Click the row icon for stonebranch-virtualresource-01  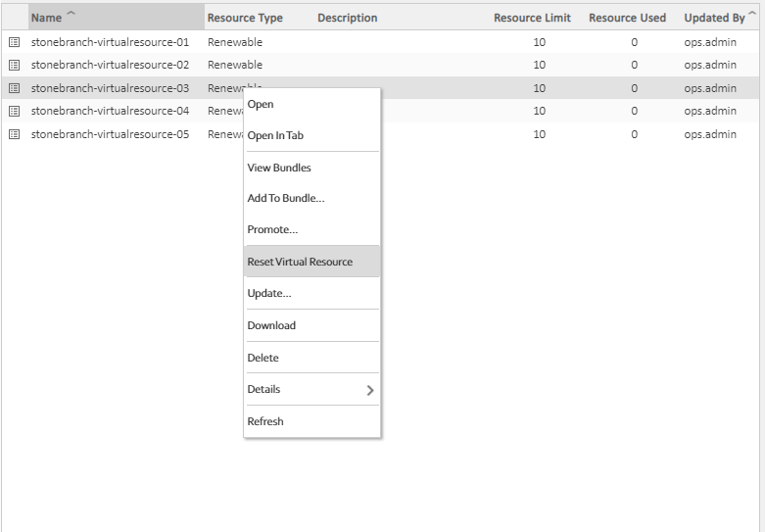point(14,42)
